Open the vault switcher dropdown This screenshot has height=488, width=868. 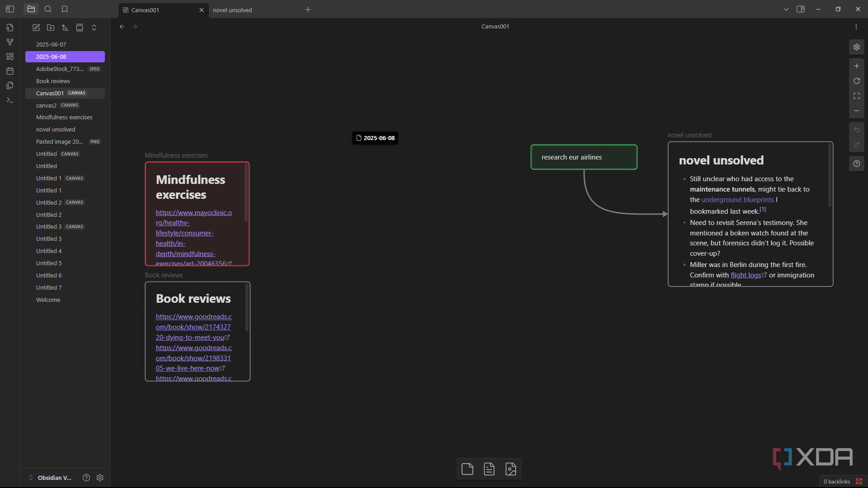50,478
